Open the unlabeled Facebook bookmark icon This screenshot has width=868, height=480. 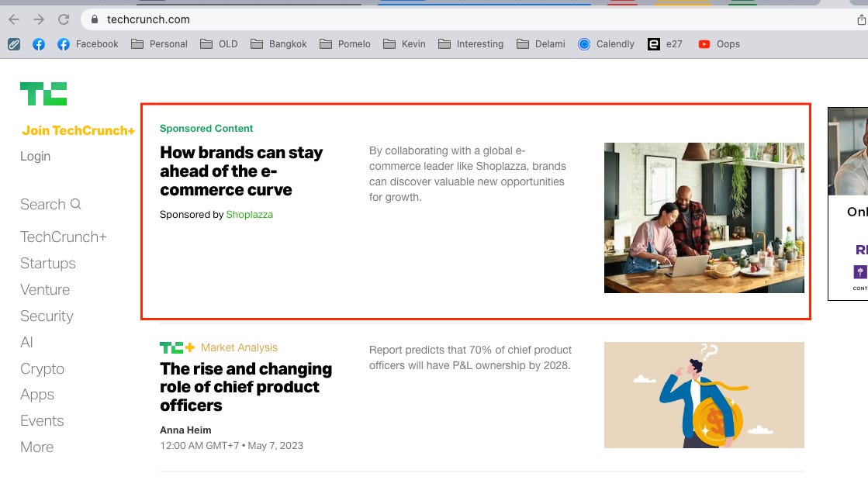point(39,44)
